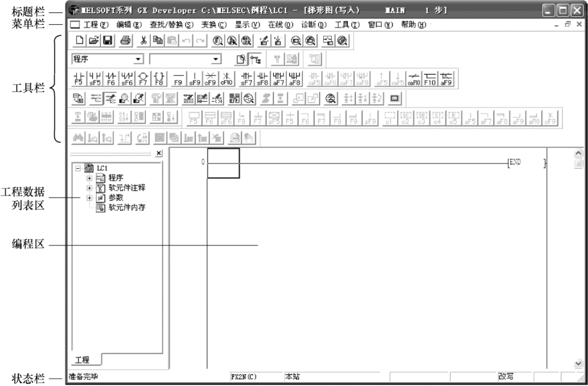
Task: Create a new project with New icon
Action: (x=79, y=41)
